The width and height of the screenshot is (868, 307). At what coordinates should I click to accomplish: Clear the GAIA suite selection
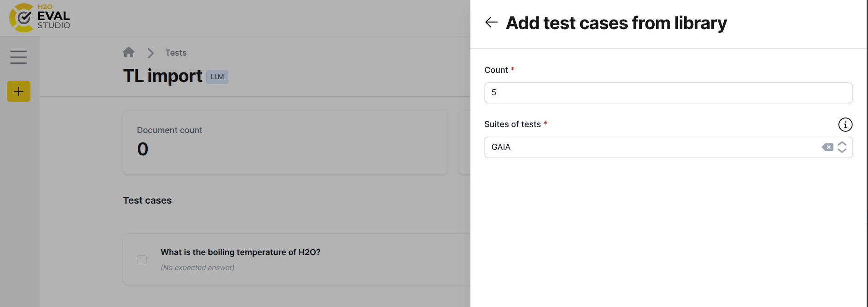(828, 147)
